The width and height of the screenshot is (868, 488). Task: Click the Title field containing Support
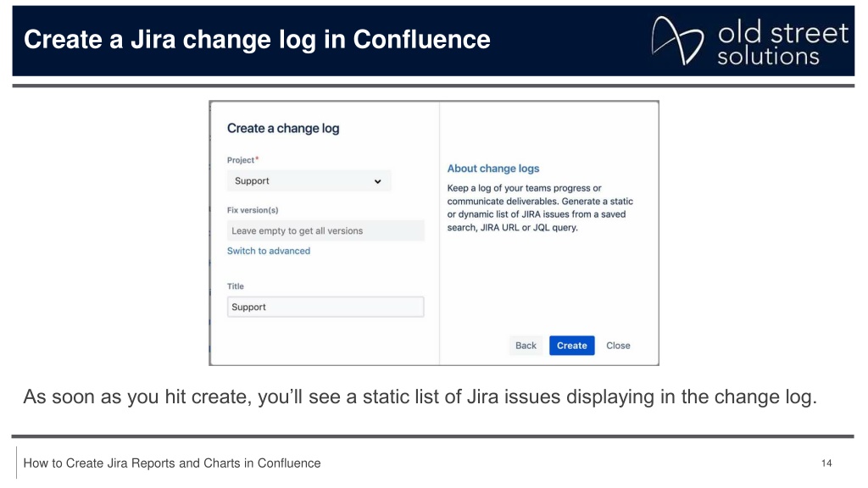(x=325, y=307)
